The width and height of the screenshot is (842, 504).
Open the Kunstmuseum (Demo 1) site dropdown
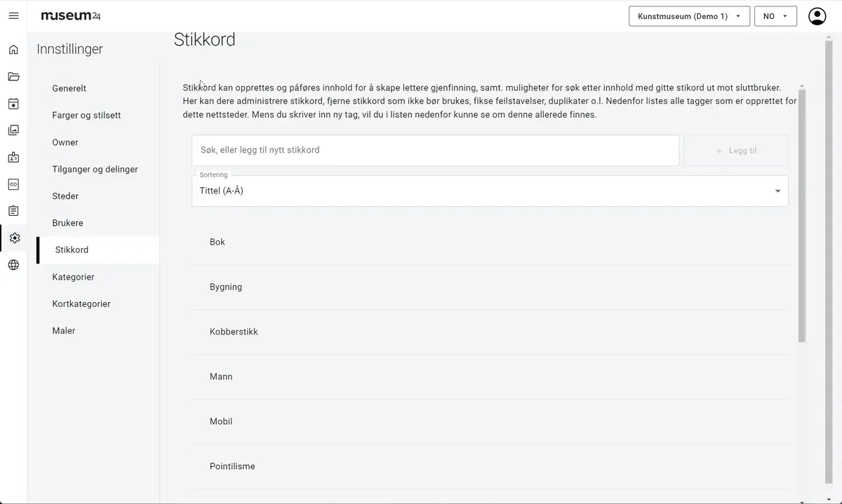click(x=689, y=16)
